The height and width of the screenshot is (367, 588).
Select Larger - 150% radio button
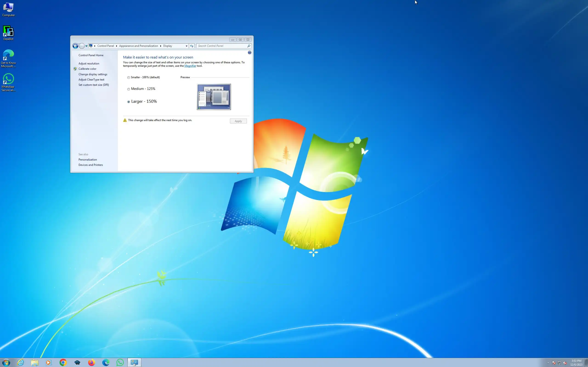pos(129,102)
